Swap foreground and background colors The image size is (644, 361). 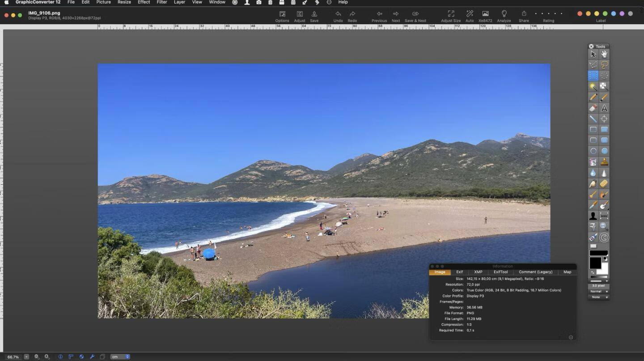coord(593,272)
